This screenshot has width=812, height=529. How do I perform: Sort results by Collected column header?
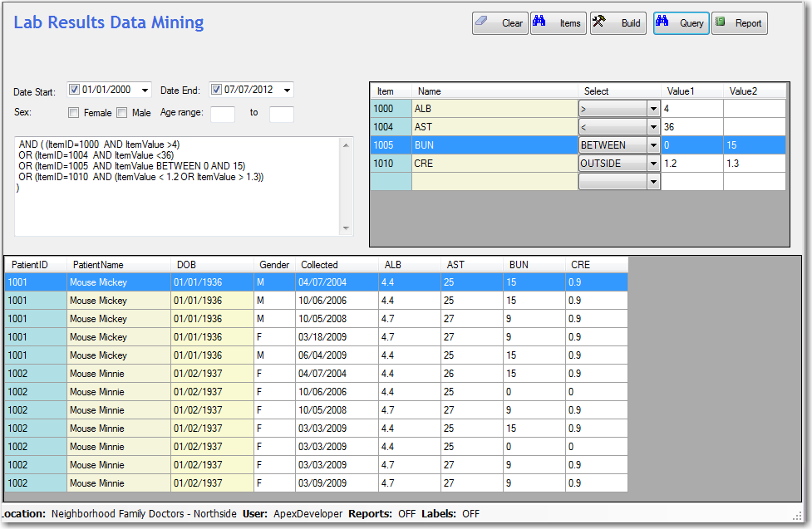(x=337, y=264)
